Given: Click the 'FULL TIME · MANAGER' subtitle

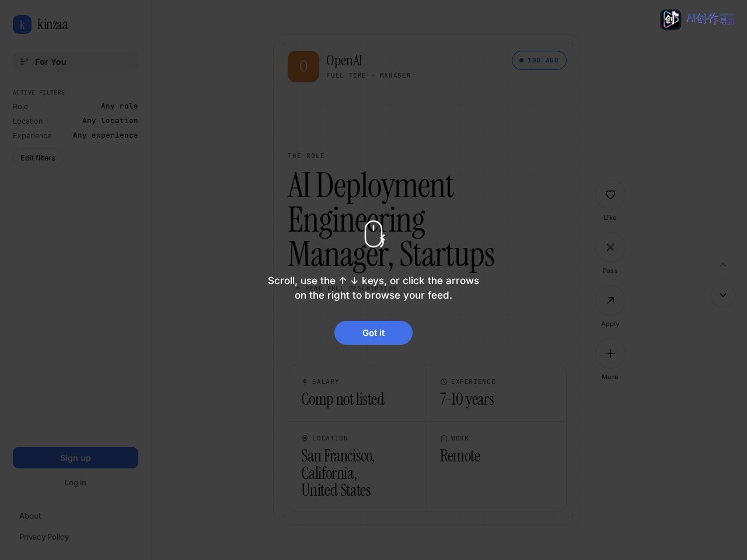Looking at the screenshot, I should tap(369, 76).
